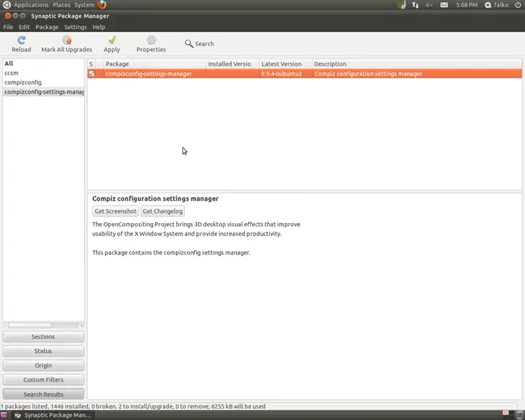Open the mail envelope indicator

444,5
